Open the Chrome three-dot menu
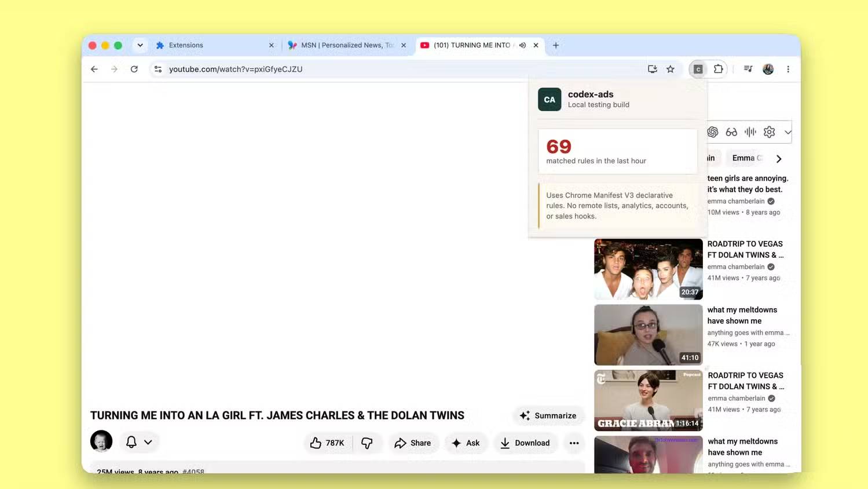This screenshot has width=868, height=489. 788,69
